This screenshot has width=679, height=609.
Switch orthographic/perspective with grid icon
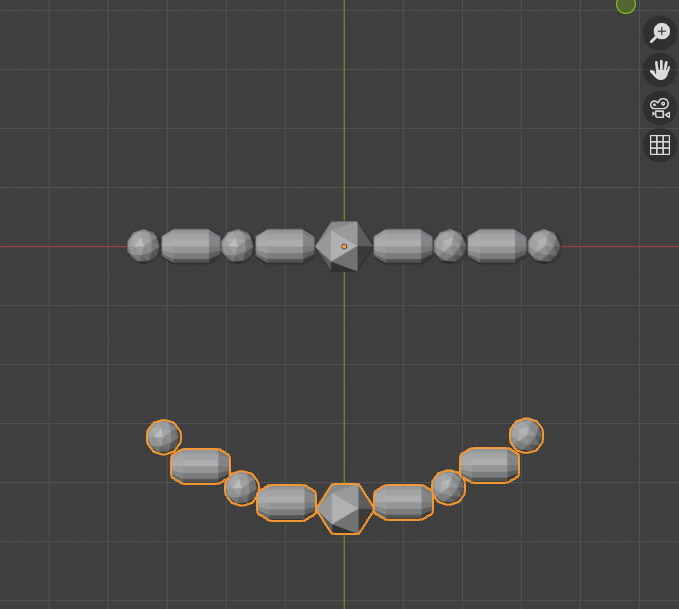point(660,145)
